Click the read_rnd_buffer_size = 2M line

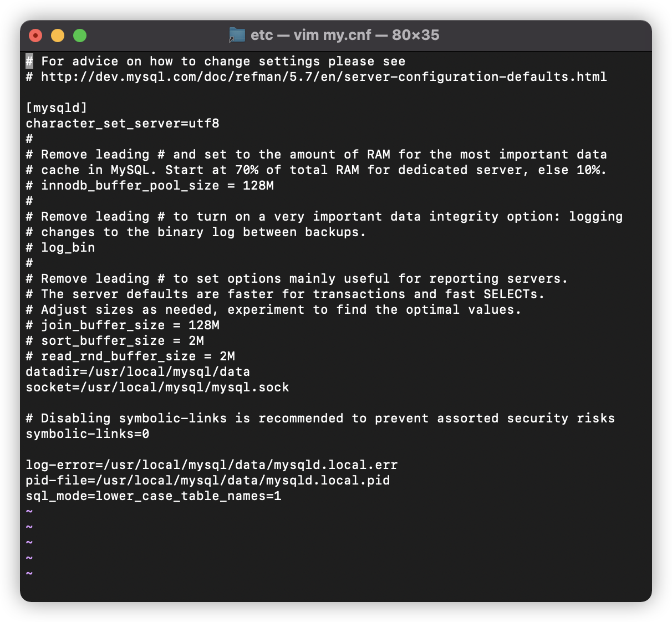click(x=130, y=356)
